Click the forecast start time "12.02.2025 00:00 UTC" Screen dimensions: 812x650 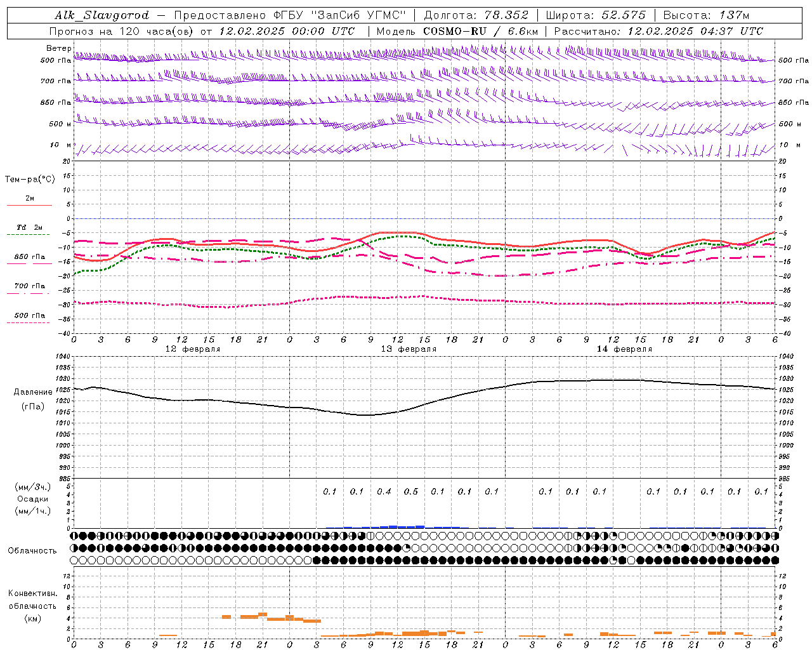click(x=287, y=31)
